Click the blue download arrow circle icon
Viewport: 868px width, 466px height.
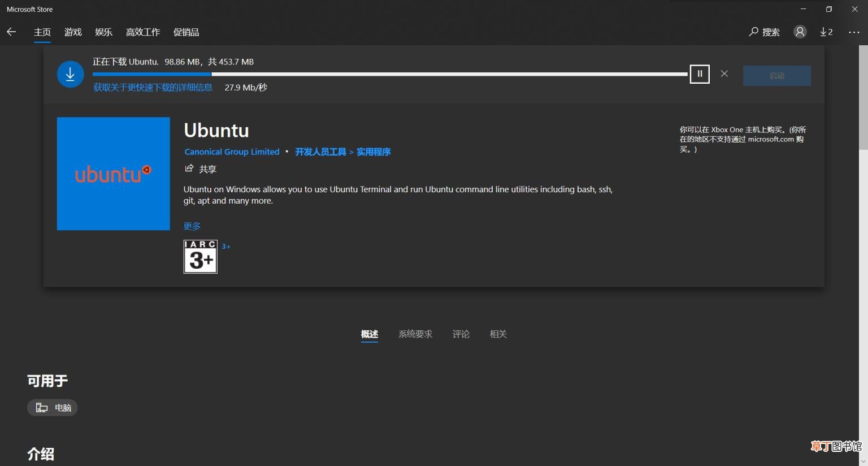71,74
